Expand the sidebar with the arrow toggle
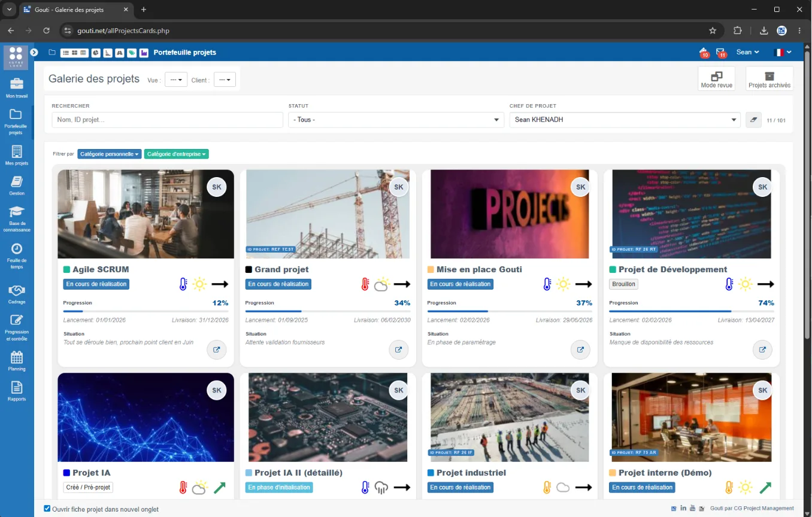The width and height of the screenshot is (812, 517). click(35, 53)
